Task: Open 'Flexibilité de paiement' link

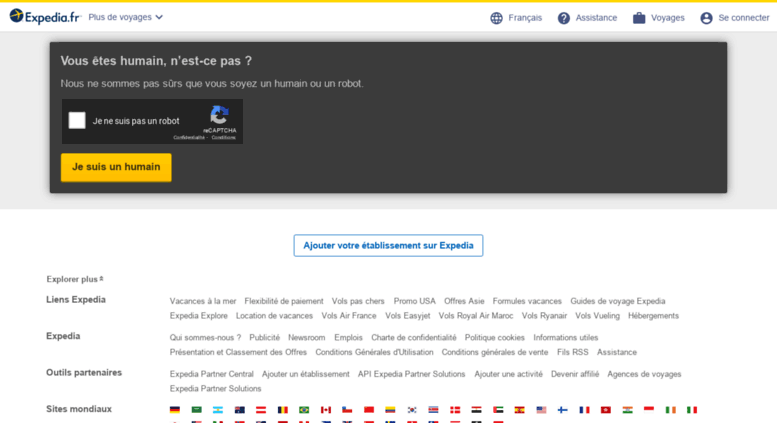Action: 283,301
